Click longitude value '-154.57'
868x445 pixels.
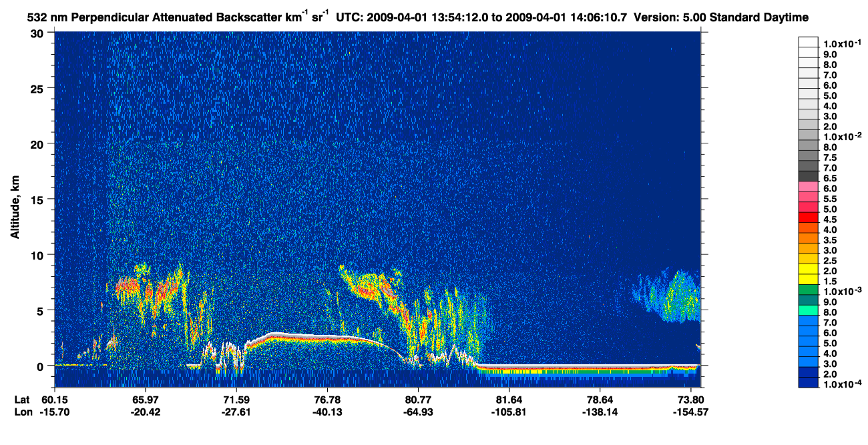point(691,411)
